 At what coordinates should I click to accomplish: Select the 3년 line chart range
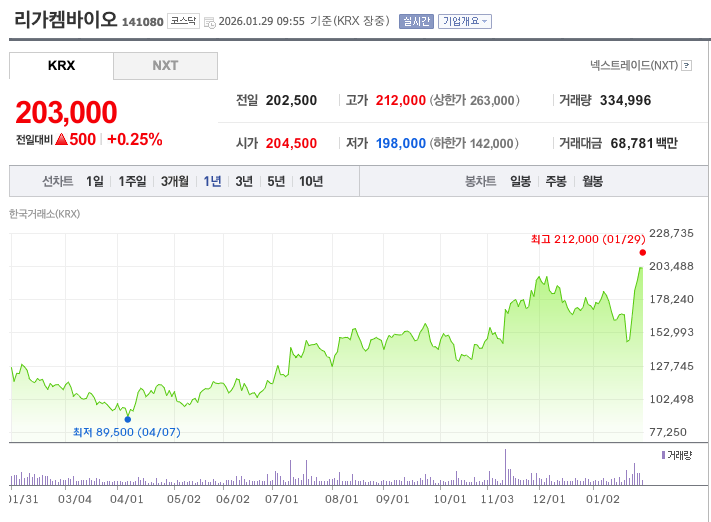244,181
